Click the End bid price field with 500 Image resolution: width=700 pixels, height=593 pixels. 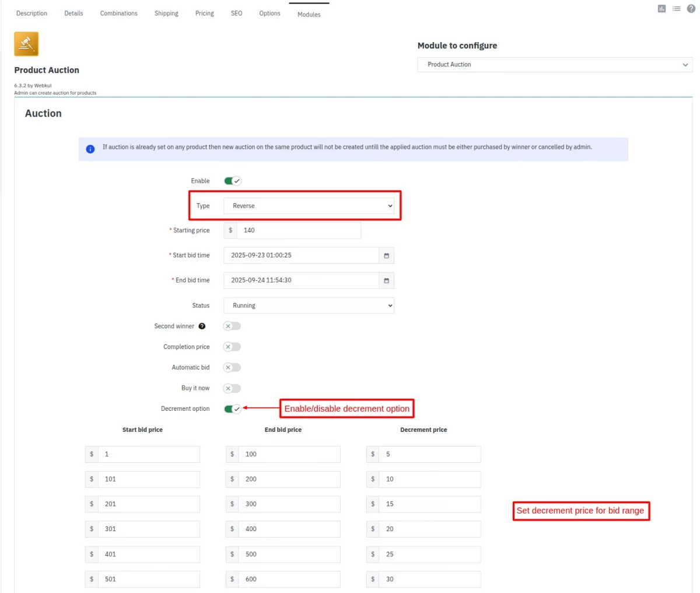[289, 554]
